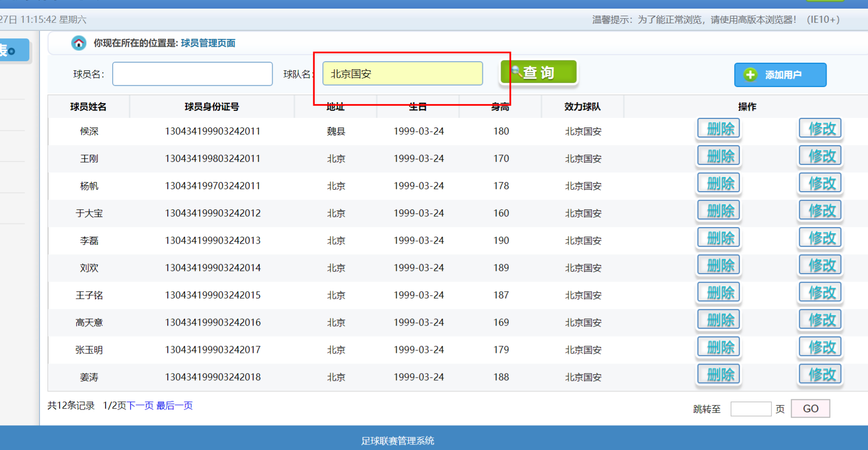Delete player 杨帆
The width and height of the screenshot is (868, 450).
[x=719, y=184]
